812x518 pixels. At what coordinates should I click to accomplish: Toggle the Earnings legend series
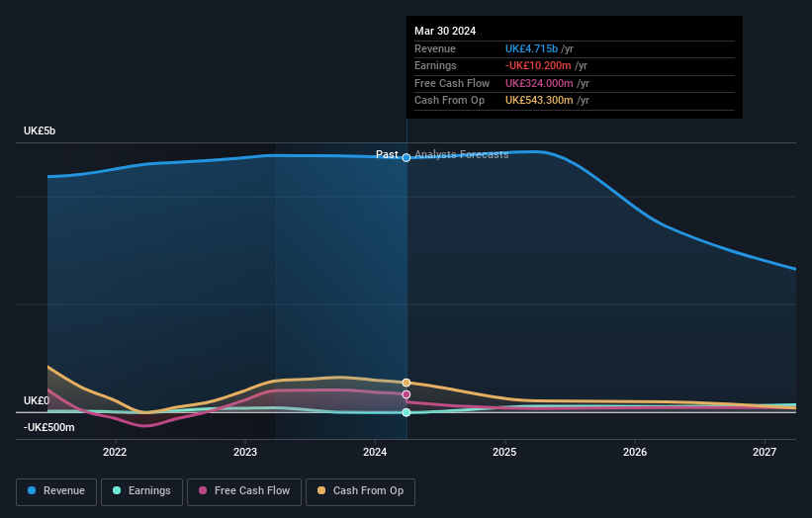(141, 491)
